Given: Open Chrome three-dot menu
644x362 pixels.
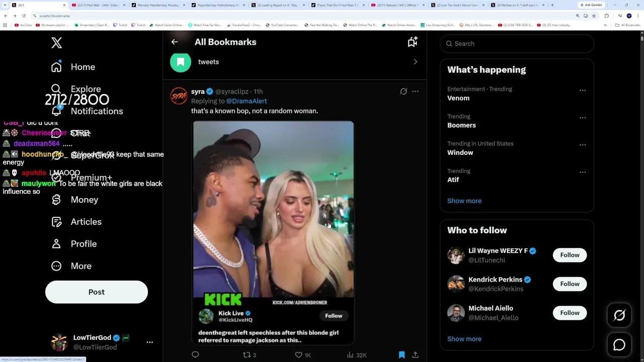Looking at the screenshot, I should pyautogui.click(x=638, y=16).
